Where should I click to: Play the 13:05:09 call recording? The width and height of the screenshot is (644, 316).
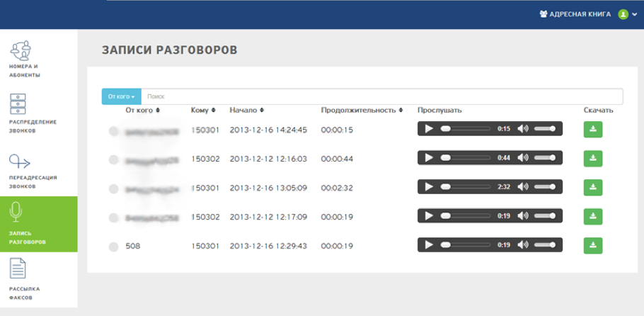(x=429, y=187)
